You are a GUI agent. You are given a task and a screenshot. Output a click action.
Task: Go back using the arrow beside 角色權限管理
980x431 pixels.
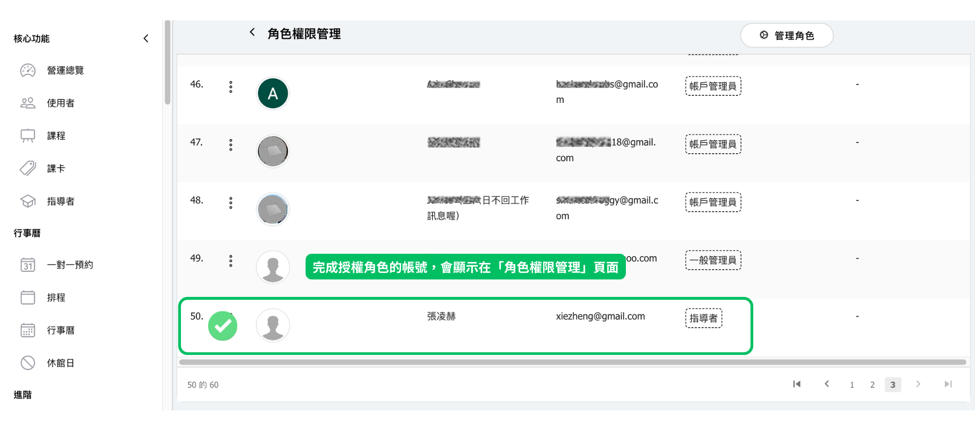(252, 33)
